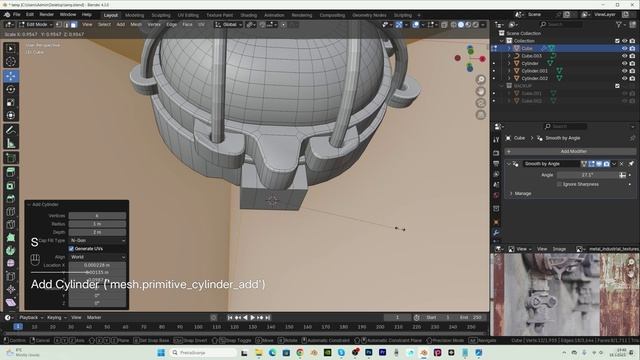Collapse the Smooth by Angle modifier panel
Image resolution: width=640 pixels, height=360 pixels.
(509, 164)
